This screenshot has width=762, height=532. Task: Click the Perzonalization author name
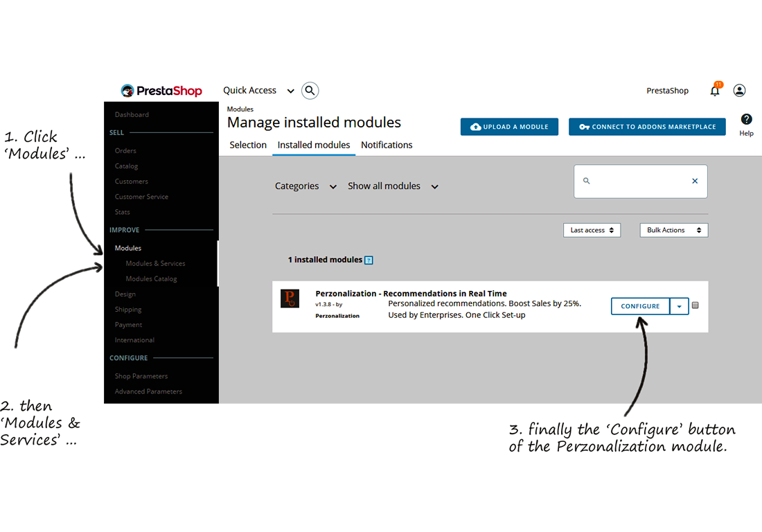click(x=337, y=316)
